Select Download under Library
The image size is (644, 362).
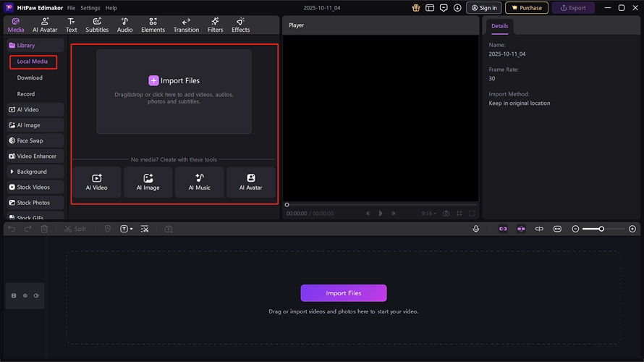pos(30,77)
